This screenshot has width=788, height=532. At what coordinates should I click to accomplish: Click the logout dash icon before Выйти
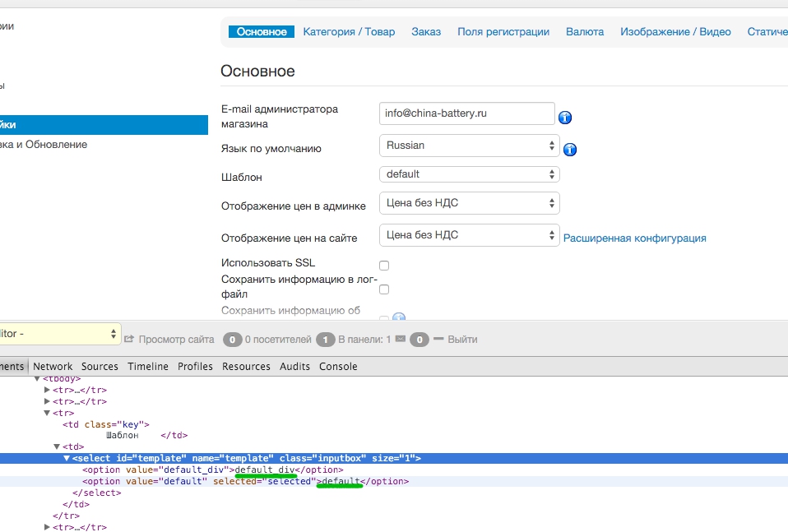(438, 339)
